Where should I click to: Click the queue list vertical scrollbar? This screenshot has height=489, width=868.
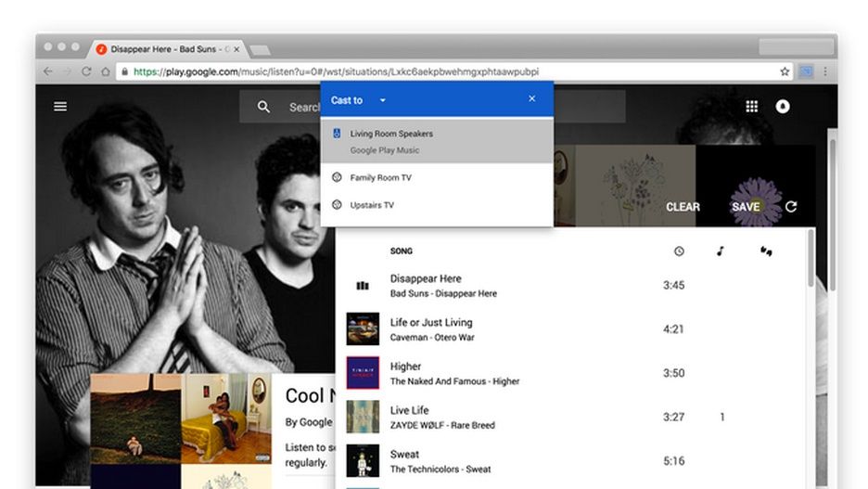click(x=811, y=259)
